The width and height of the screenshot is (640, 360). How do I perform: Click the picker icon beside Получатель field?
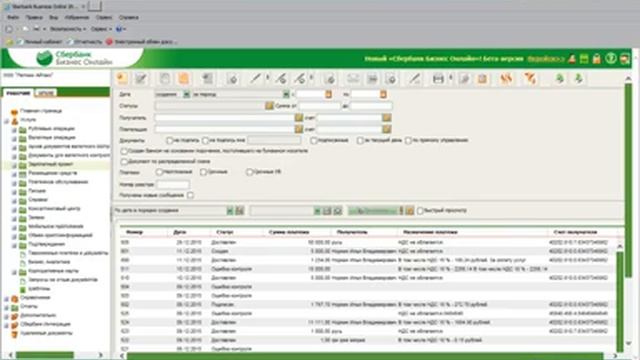point(299,118)
